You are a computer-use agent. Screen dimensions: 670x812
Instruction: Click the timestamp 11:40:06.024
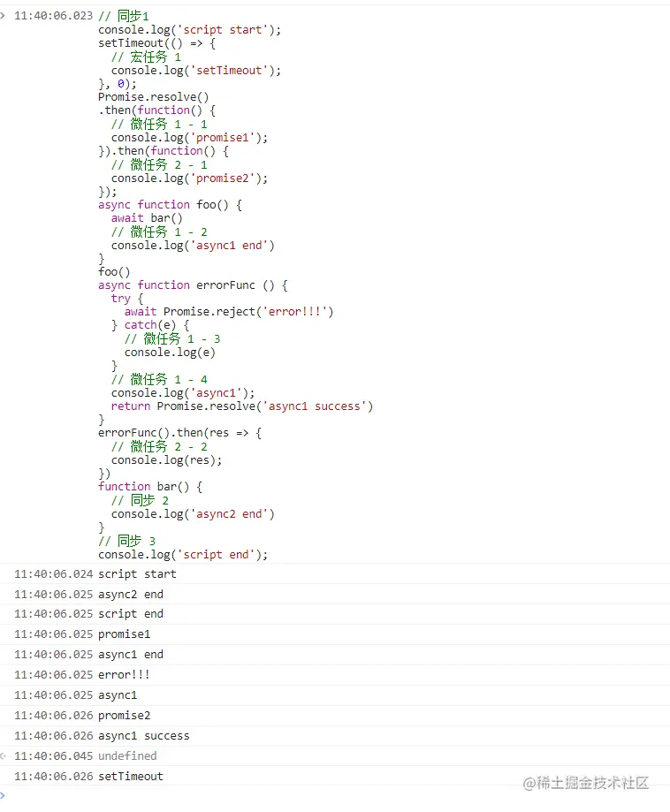(x=53, y=573)
